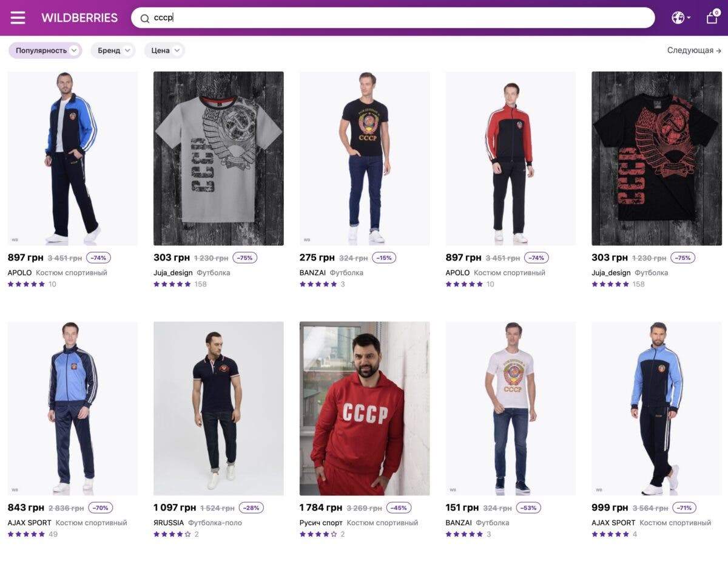Select the black-red Juja_design t-shirt photo
Screen dimensions: 728x564
(656, 158)
